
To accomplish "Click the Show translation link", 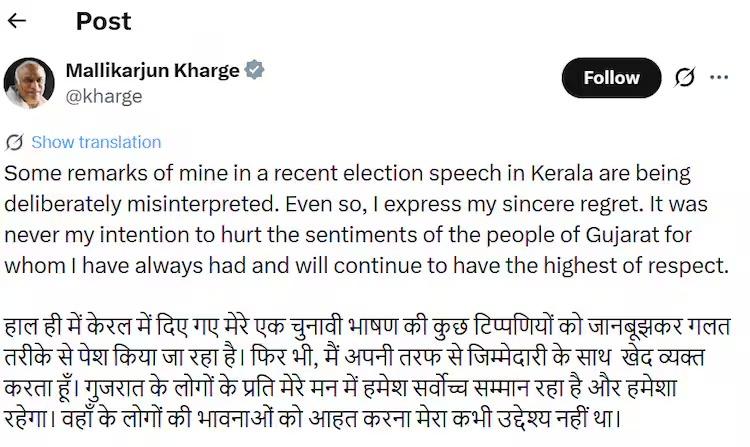I will pyautogui.click(x=96, y=142).
